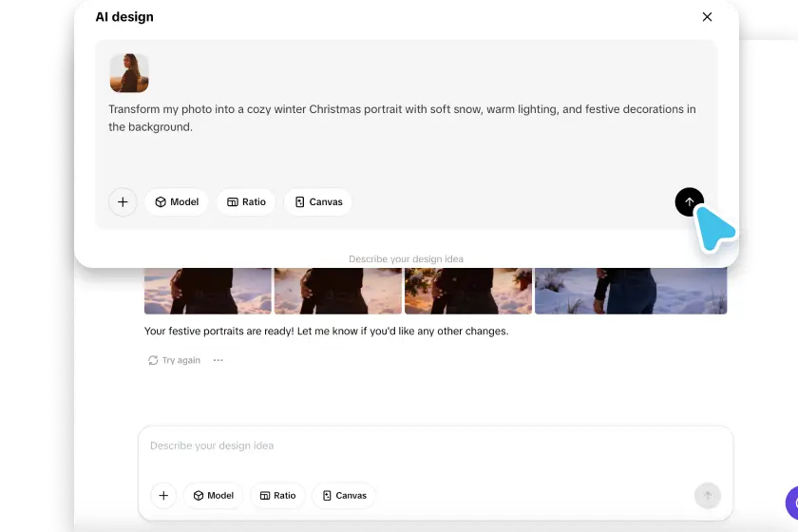Click the plus icon in AI design dialog
Image resolution: width=798 pixels, height=532 pixels.
tap(123, 202)
